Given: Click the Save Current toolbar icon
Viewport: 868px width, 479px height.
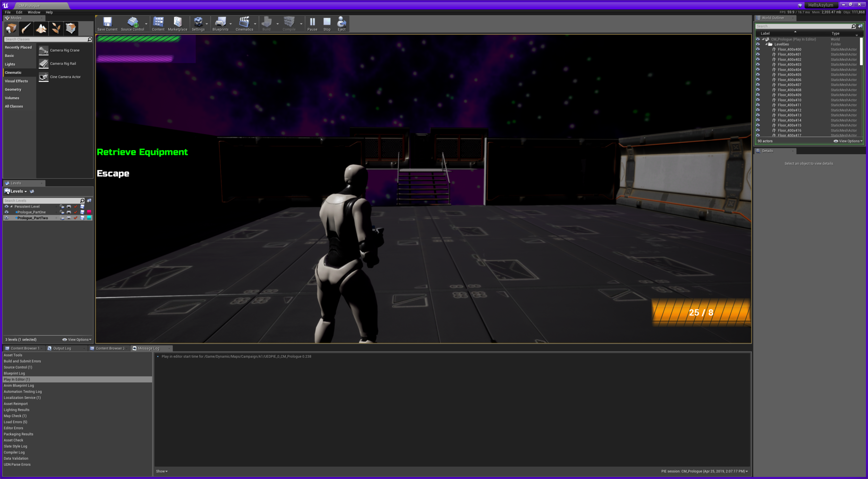Looking at the screenshot, I should tap(107, 23).
